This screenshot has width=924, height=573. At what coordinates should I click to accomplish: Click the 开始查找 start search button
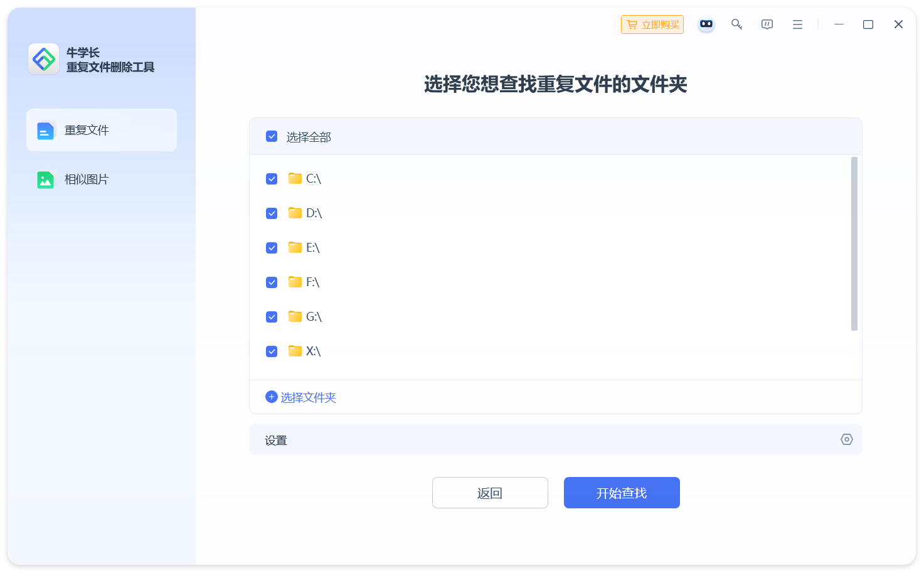[622, 493]
